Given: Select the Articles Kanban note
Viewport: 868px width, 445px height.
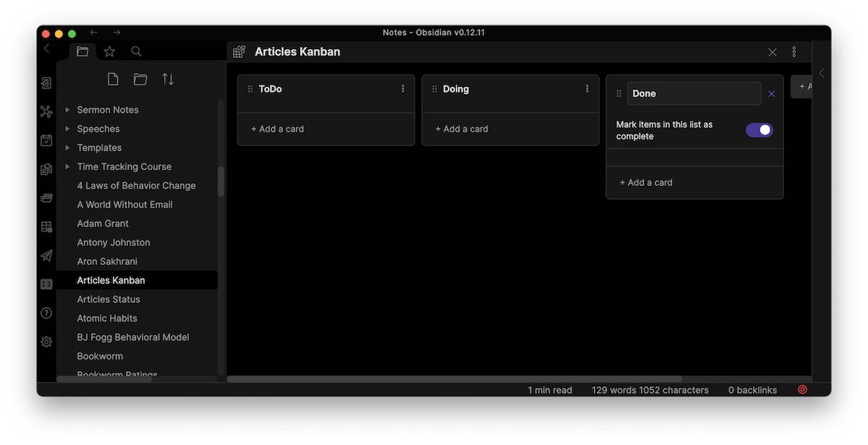Looking at the screenshot, I should [x=137, y=280].
